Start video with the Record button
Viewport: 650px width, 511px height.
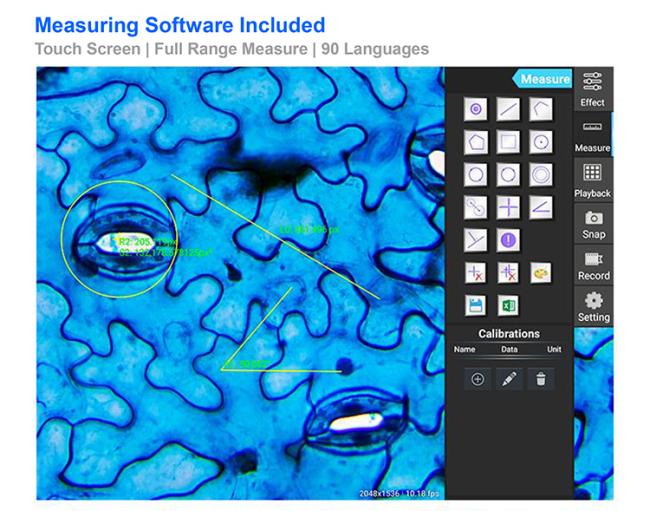pyautogui.click(x=593, y=265)
